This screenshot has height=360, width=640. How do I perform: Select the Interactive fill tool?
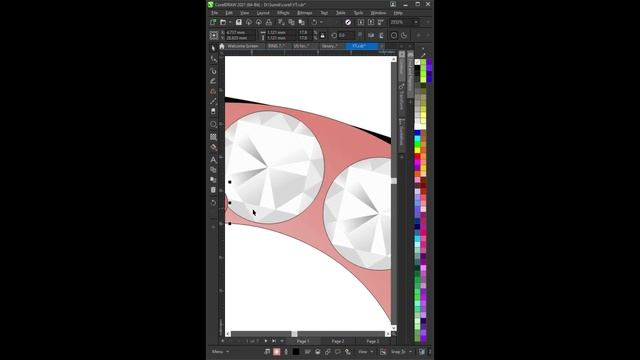213,147
